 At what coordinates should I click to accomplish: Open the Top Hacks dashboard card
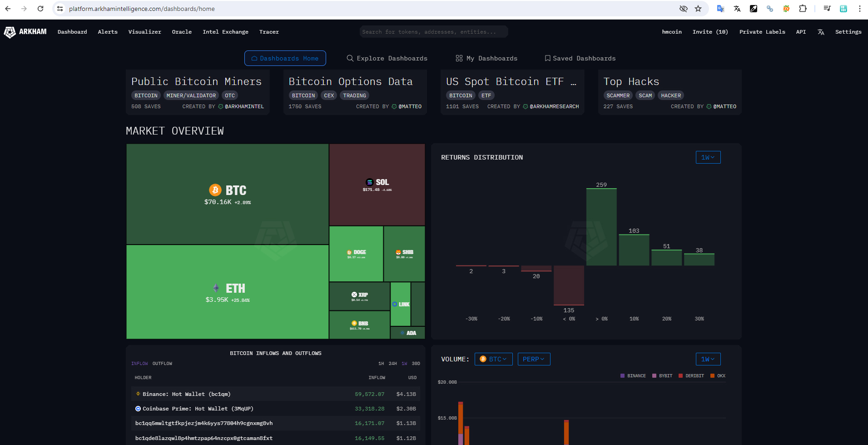pos(670,92)
